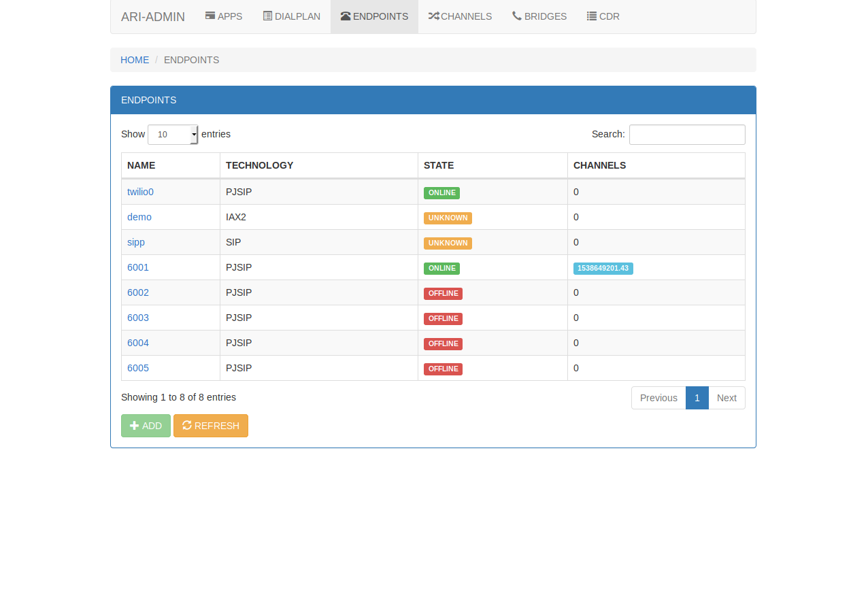Go to HOME via breadcrumb
This screenshot has height=608, width=868.
(135, 60)
